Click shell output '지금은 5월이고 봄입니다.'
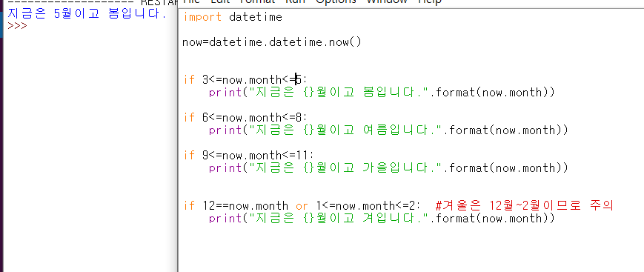 tap(87, 13)
